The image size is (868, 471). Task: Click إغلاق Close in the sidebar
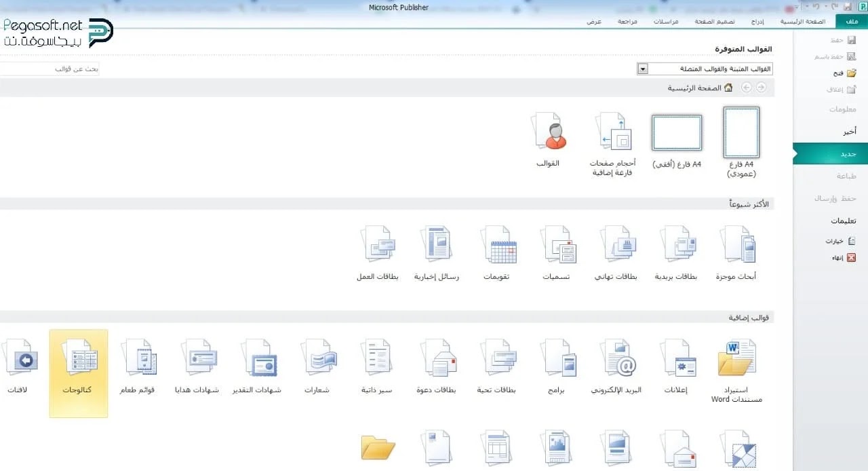tap(842, 89)
